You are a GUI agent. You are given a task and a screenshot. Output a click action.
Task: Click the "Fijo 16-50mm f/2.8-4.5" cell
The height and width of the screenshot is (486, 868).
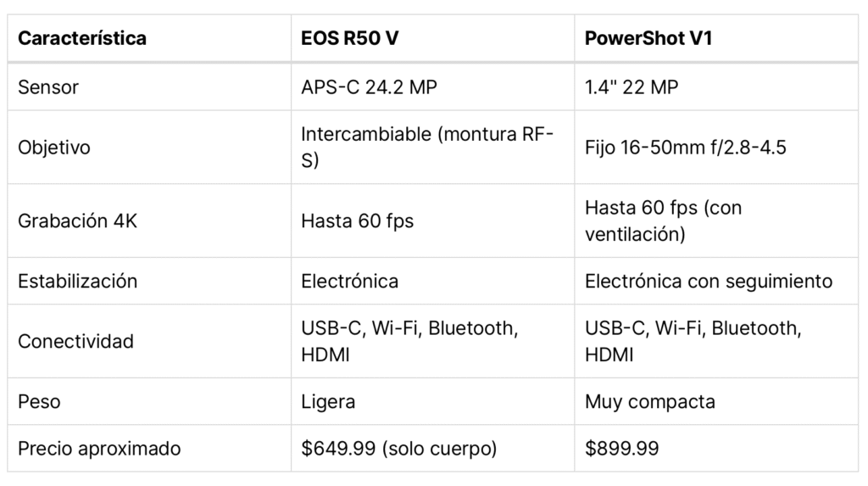[x=686, y=148]
